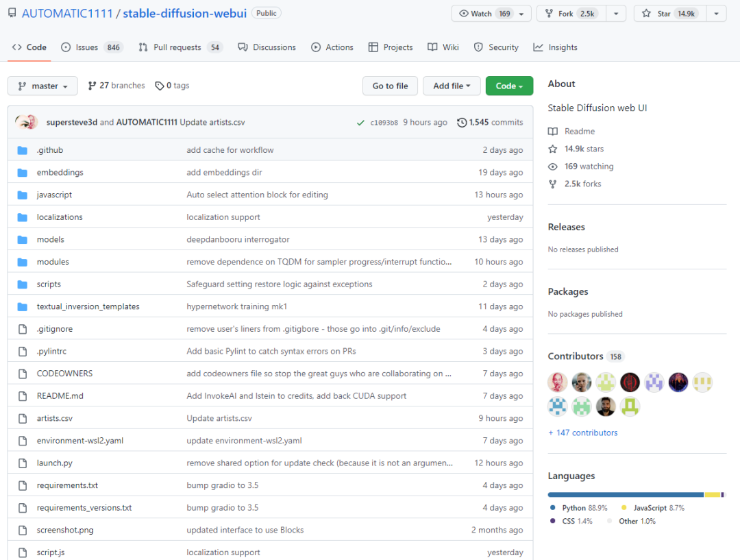
Task: Go to the Discussions tab
Action: [267, 47]
